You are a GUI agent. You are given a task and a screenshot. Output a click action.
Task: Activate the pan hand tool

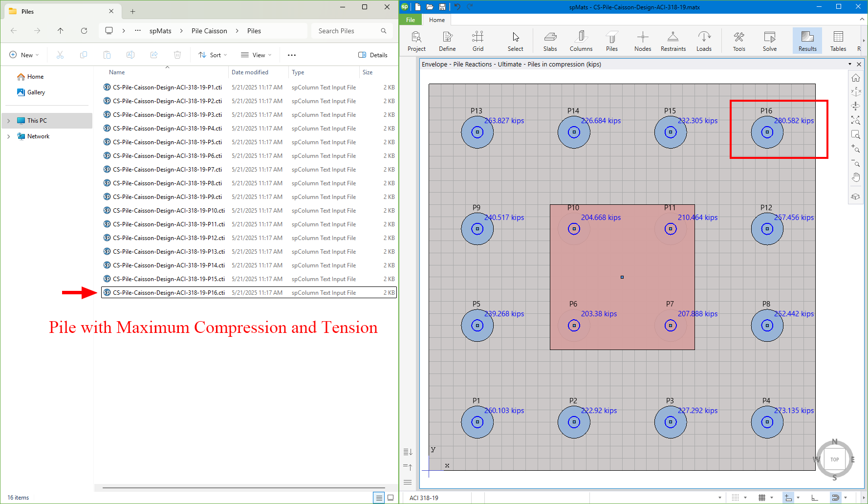(855, 177)
